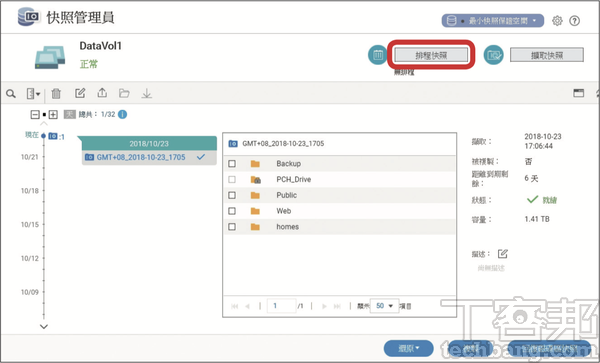Click the snapshot count 1/32 text
The image size is (600, 363).
(x=108, y=114)
